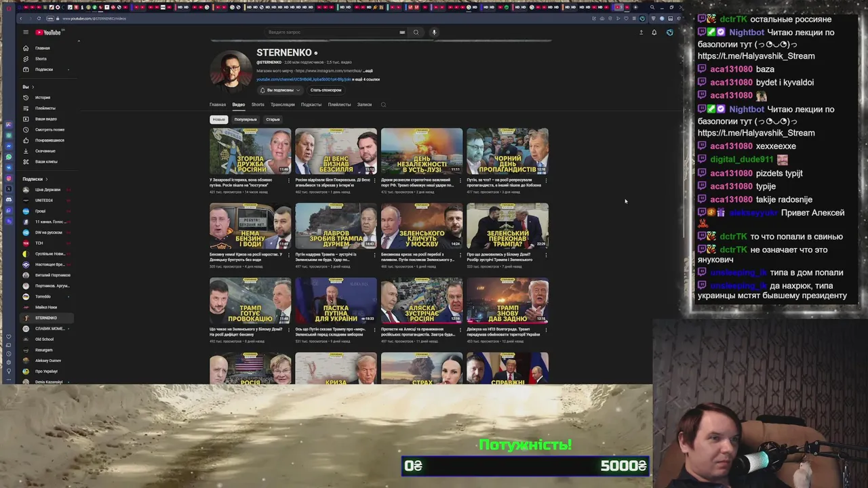The height and width of the screenshot is (488, 868).
Task: Switch to channel Shorts tab
Action: point(258,104)
